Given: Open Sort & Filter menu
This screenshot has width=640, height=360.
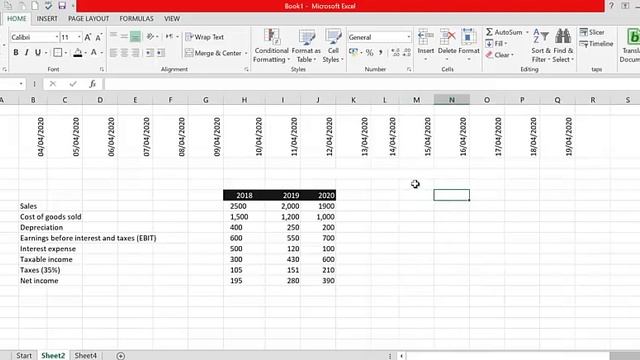Looking at the screenshot, I should [x=541, y=46].
